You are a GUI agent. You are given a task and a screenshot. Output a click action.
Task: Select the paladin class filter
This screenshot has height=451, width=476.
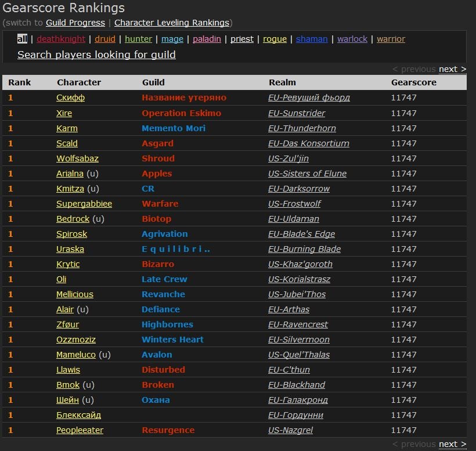[207, 39]
